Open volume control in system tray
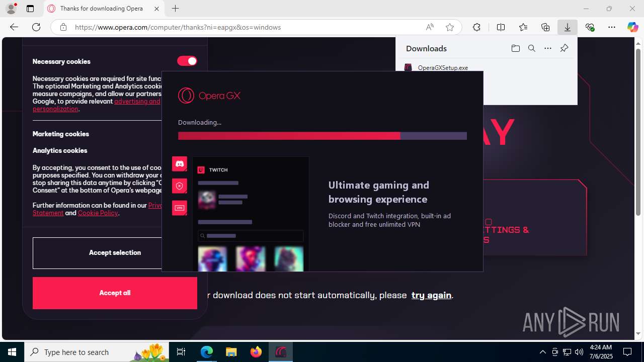Screen dimensions: 644x362 pos(579,352)
